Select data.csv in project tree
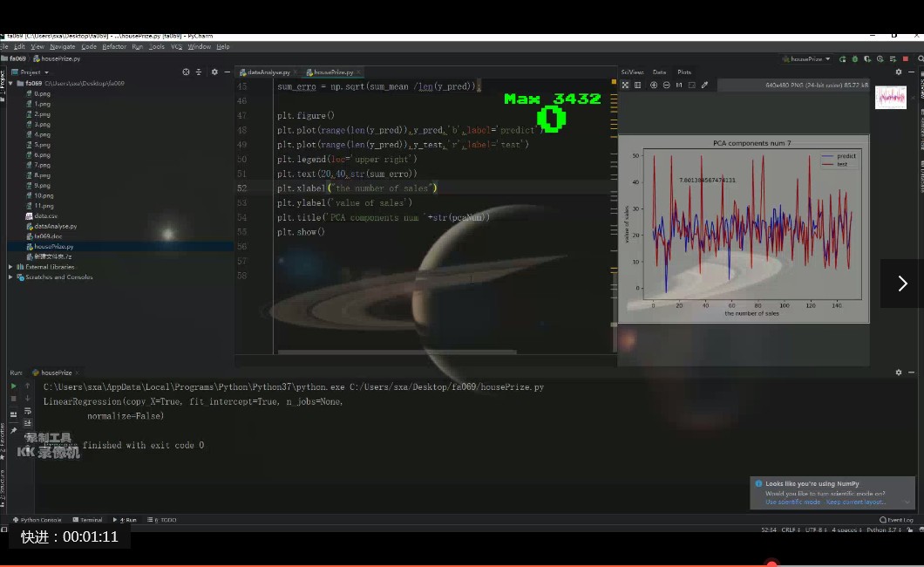924x567 pixels. [42, 215]
